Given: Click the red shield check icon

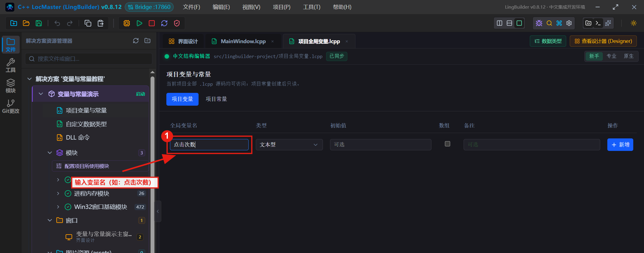Looking at the screenshot, I should click(177, 23).
